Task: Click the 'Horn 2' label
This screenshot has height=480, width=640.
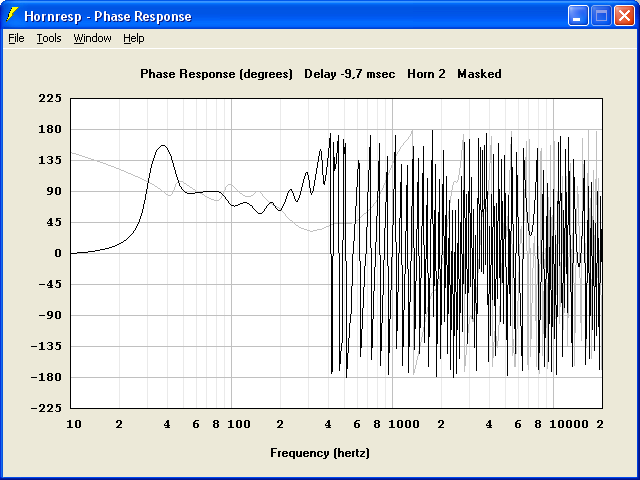Action: 426,74
